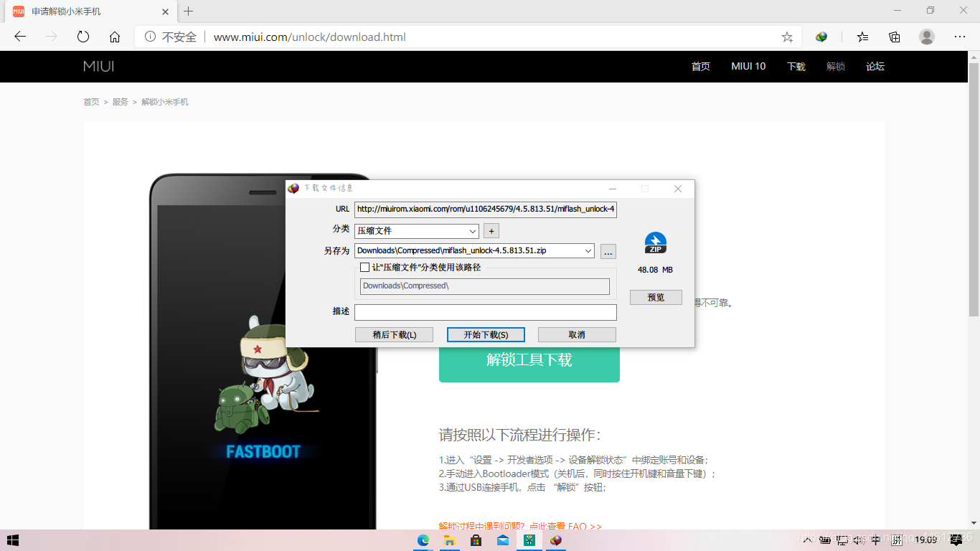Click the network icon in tray
Viewport: 980px width, 551px height.
[842, 540]
